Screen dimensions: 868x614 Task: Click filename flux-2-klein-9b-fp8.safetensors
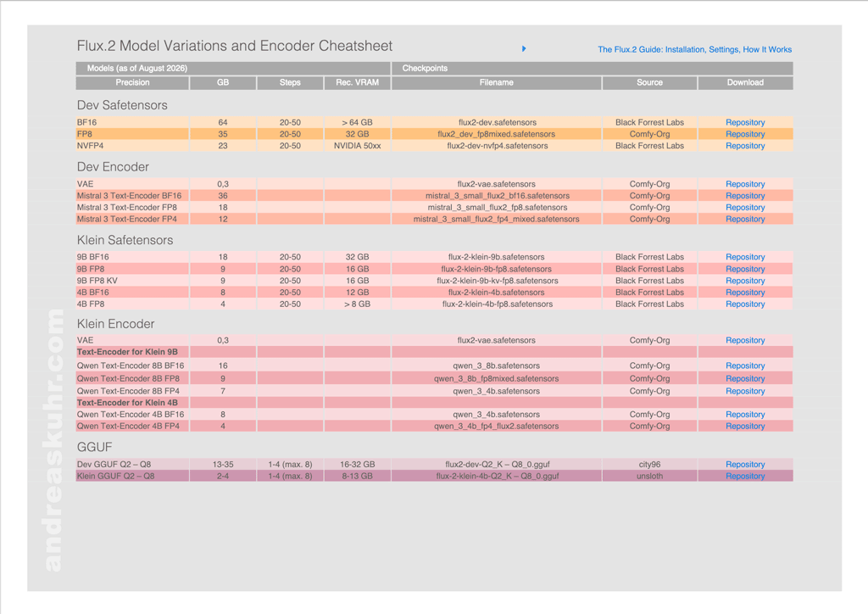(x=497, y=269)
